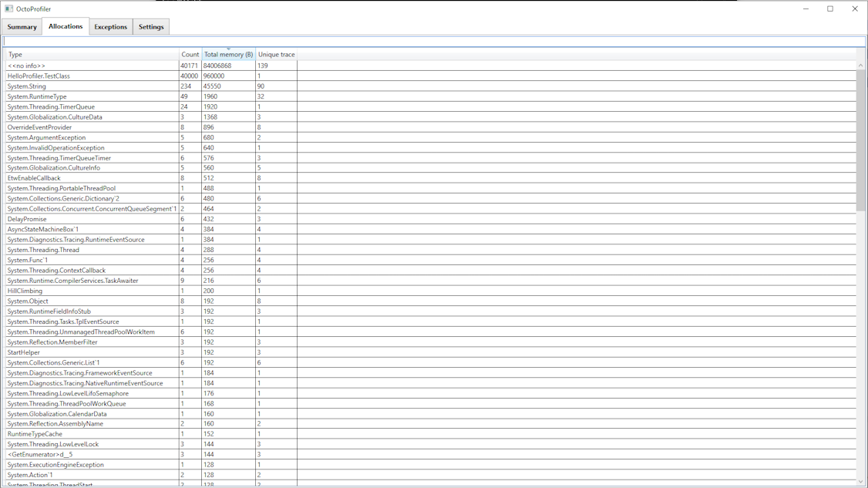Select the System.Collections.Generic.Dictionary`2 row
The image size is (868, 488).
431,198
